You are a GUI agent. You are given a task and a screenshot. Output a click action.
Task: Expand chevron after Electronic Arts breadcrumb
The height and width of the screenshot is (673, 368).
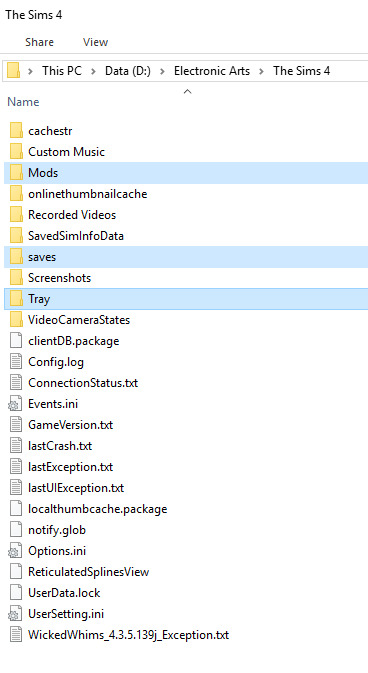[262, 71]
